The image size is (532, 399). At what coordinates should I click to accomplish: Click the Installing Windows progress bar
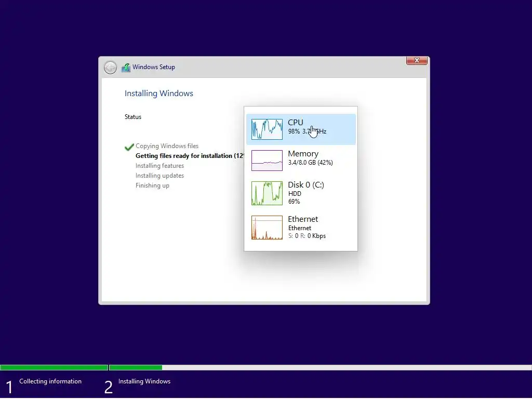[320, 367]
